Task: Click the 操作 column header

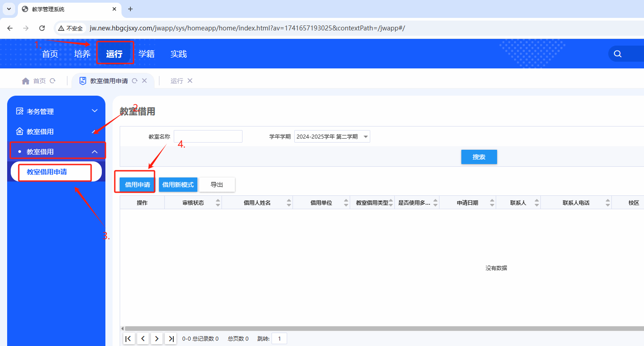Action: 142,203
